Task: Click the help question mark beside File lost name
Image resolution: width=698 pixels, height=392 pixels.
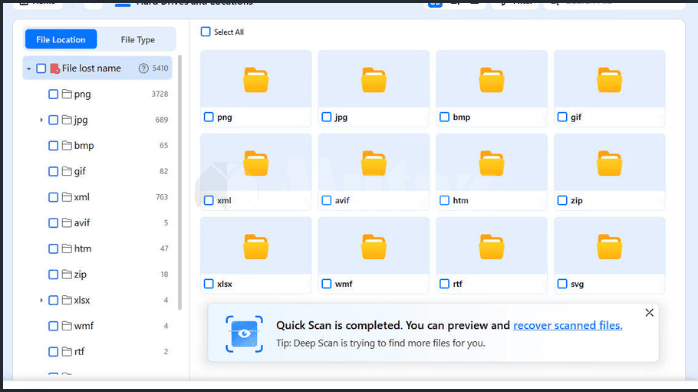Action: pos(143,68)
